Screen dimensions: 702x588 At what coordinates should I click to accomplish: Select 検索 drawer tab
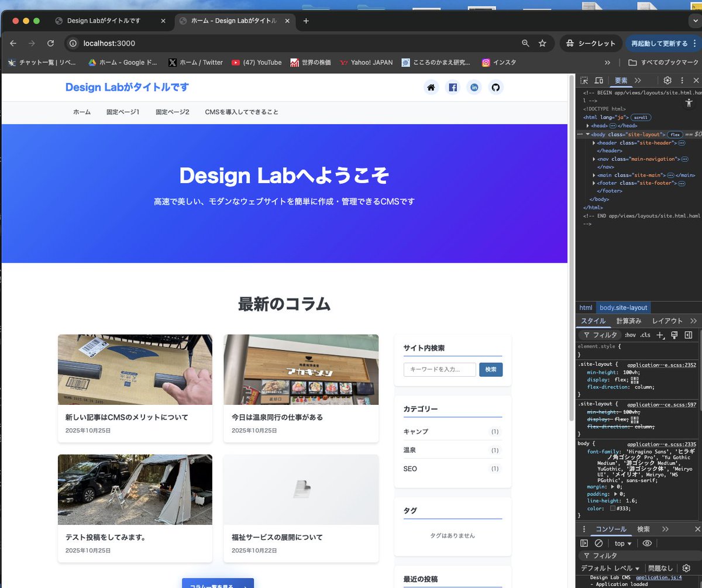[x=643, y=529]
